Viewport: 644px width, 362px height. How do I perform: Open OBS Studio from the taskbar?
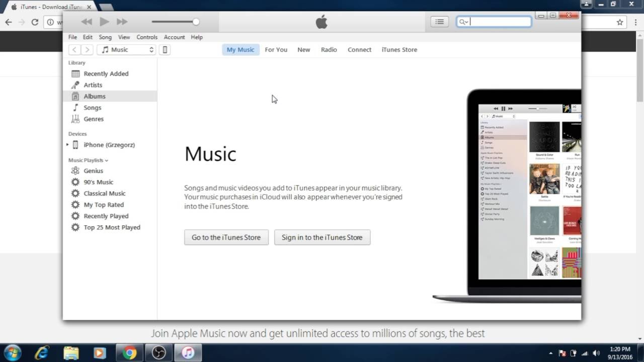(x=159, y=353)
